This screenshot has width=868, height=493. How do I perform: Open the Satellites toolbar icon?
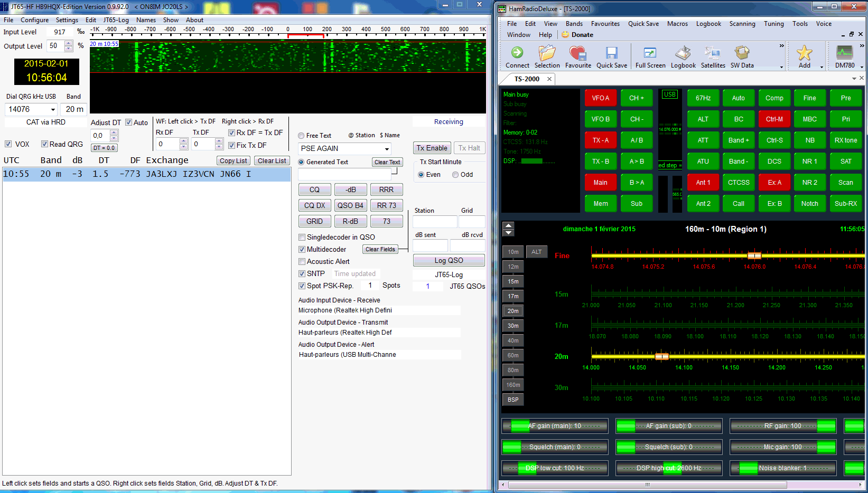click(x=713, y=56)
